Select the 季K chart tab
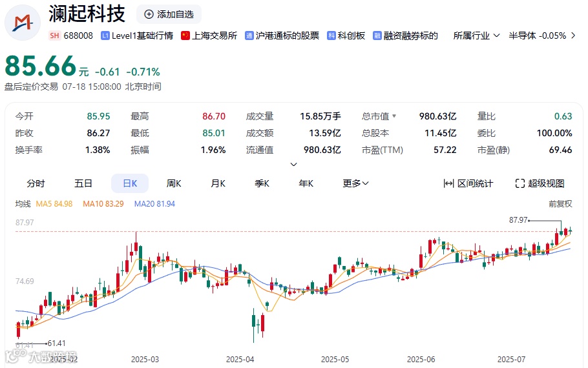This screenshot has height=368, width=588. [262, 183]
